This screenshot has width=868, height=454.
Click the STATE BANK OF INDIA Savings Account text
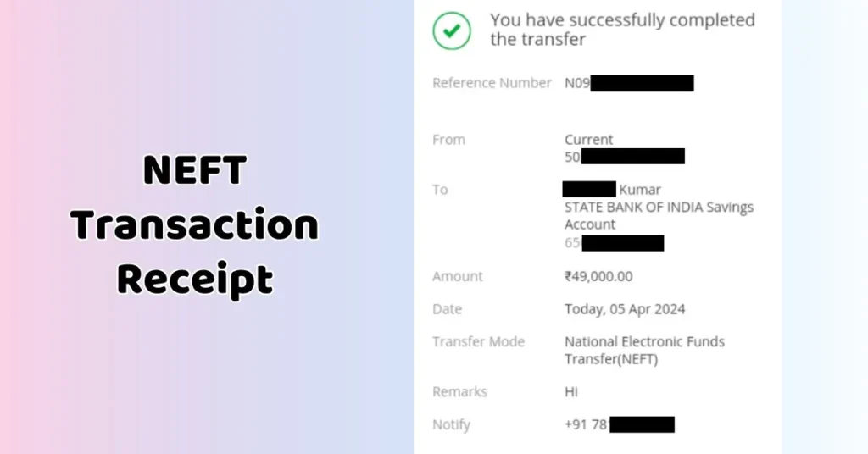pos(659,215)
